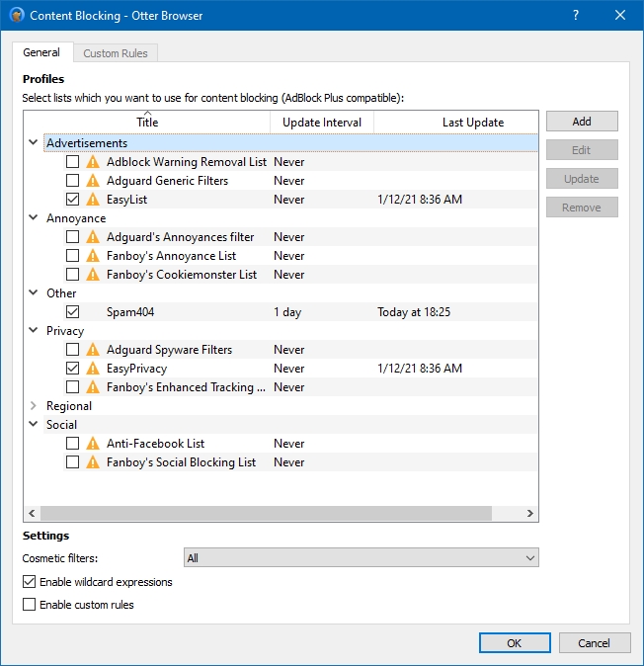This screenshot has width=644, height=666.
Task: Enable Adguard Generic Filters checkbox
Action: pyautogui.click(x=72, y=181)
